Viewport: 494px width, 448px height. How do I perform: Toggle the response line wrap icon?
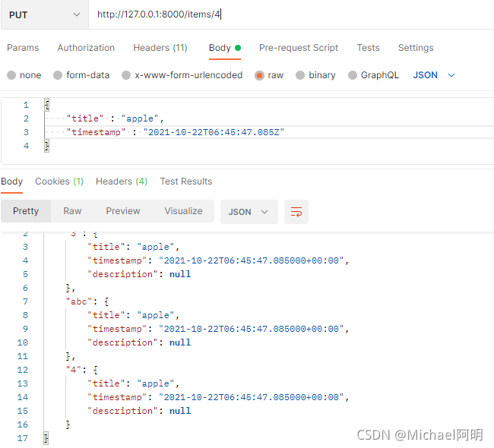[x=296, y=212]
